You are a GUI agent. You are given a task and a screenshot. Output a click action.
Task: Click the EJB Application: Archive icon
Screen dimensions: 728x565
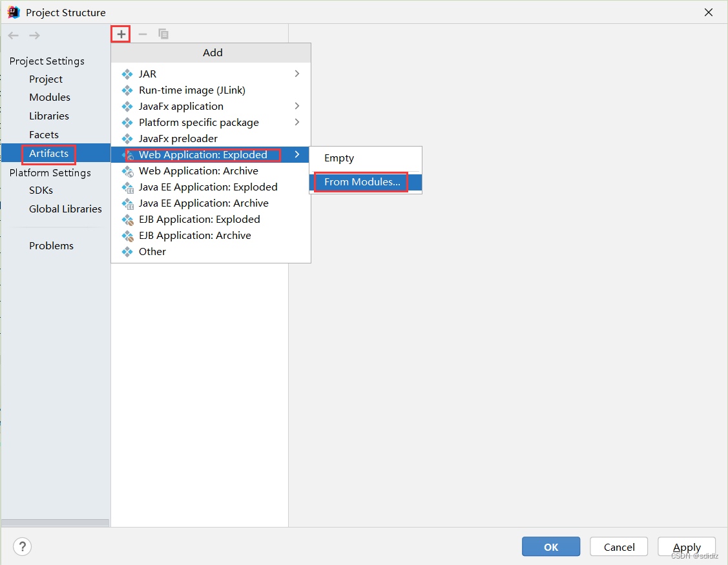coord(128,236)
